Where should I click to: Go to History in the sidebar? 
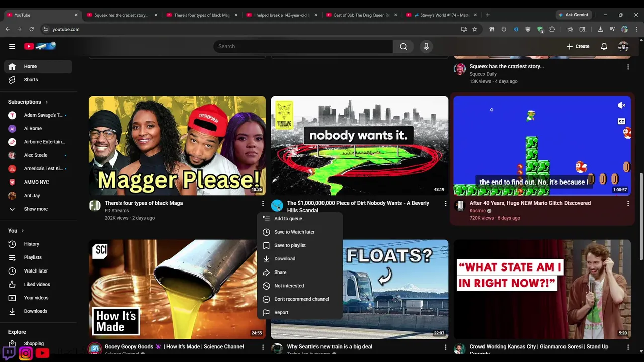click(x=38, y=244)
